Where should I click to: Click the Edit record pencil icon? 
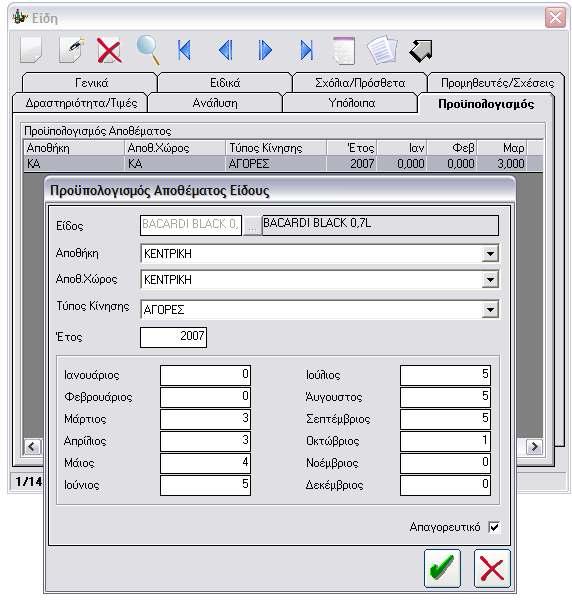[72, 50]
